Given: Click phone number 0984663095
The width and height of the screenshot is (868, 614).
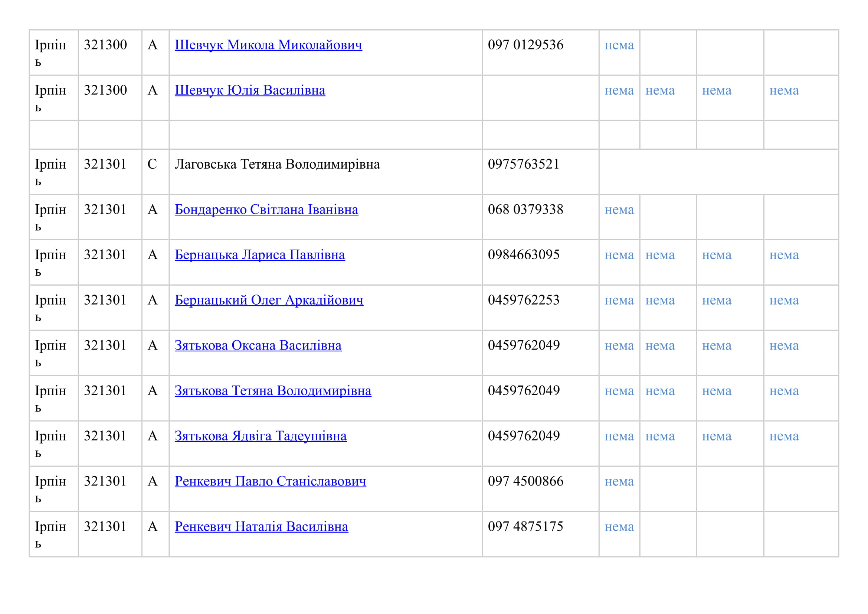Looking at the screenshot, I should click(523, 255).
